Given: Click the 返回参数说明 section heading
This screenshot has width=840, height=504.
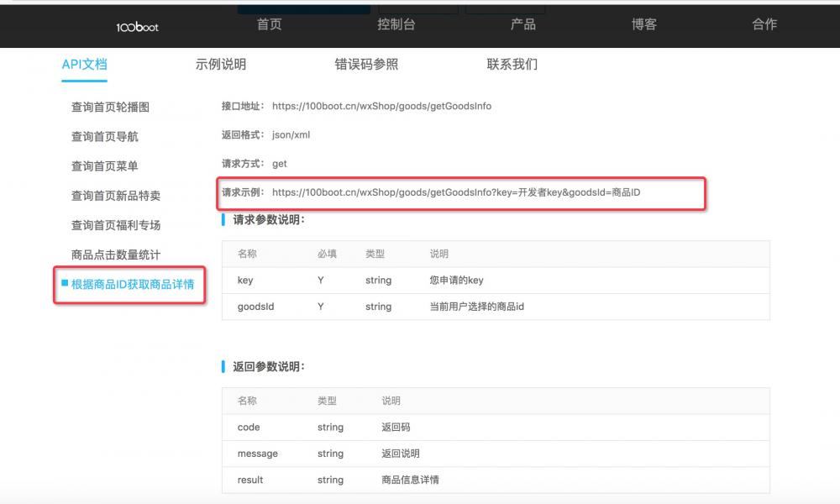Looking at the screenshot, I should tap(269, 367).
